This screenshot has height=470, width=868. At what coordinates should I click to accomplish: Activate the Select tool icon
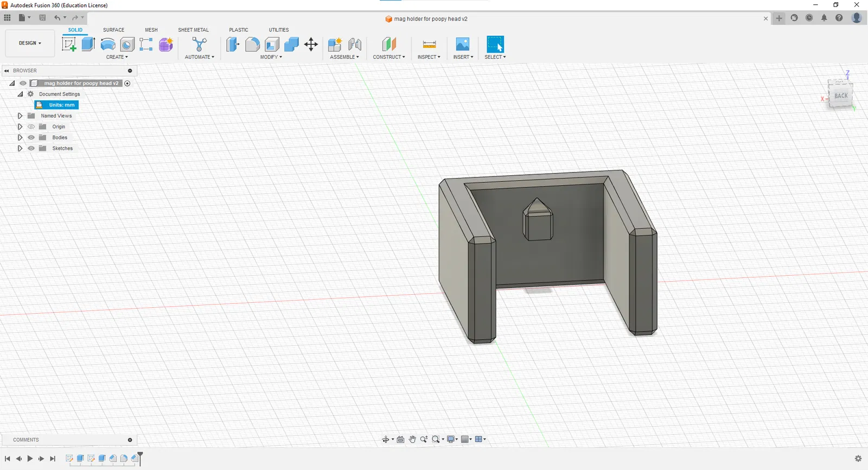click(x=495, y=44)
